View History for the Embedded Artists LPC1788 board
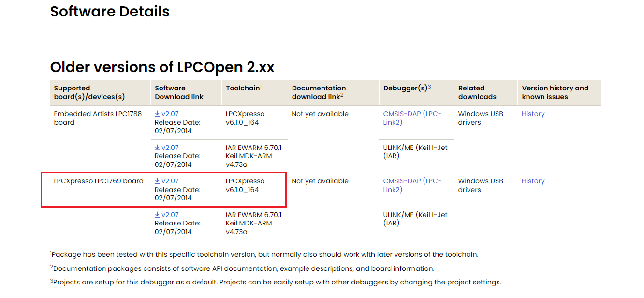Screen dimensions: 644x298 click(x=533, y=114)
